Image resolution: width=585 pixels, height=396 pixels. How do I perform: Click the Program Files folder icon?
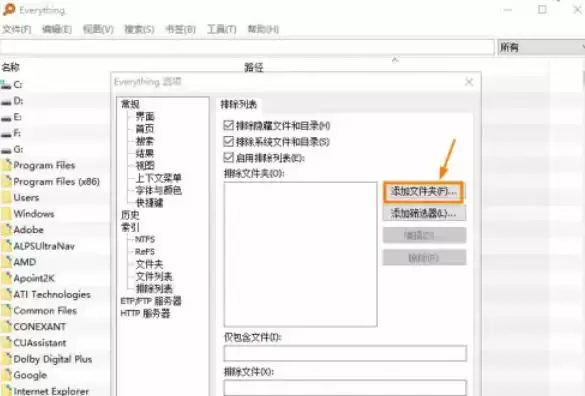pyautogui.click(x=6, y=165)
